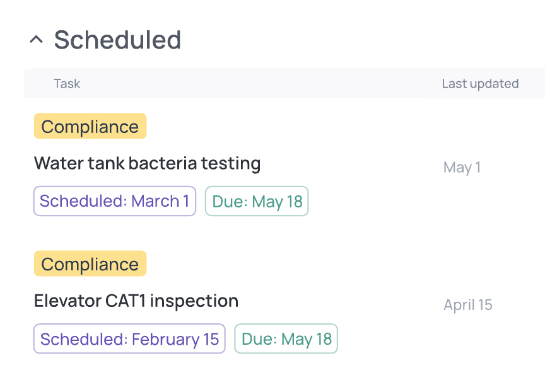
Task: Click Compliance tag above Elevator CAT1 inspection
Action: tap(90, 263)
